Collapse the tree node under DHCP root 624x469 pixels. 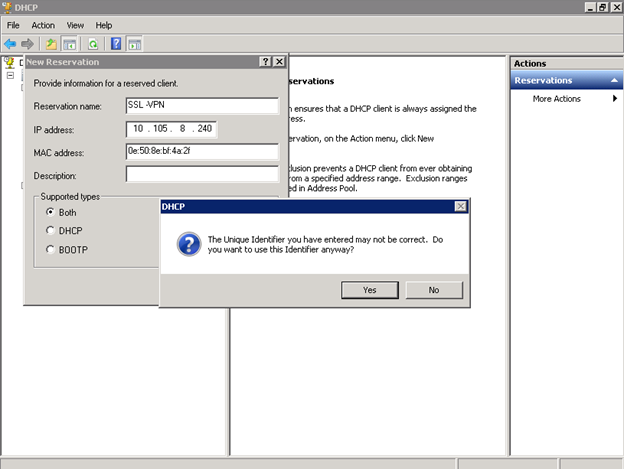[10, 76]
